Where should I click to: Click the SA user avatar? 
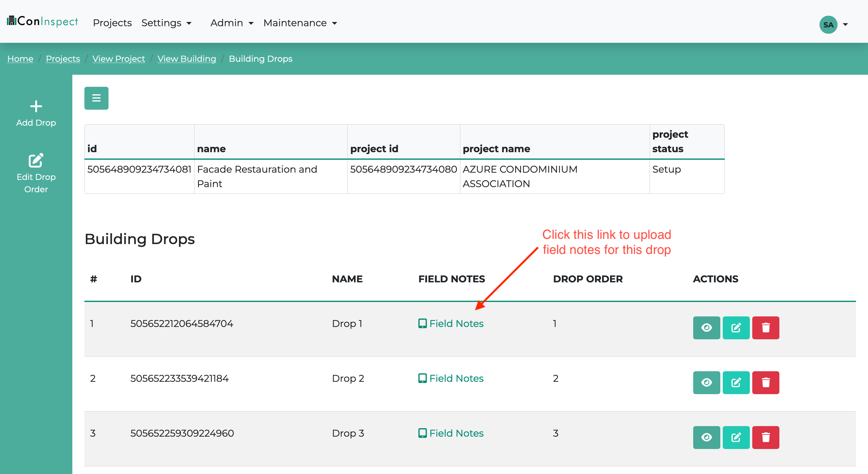click(x=828, y=25)
